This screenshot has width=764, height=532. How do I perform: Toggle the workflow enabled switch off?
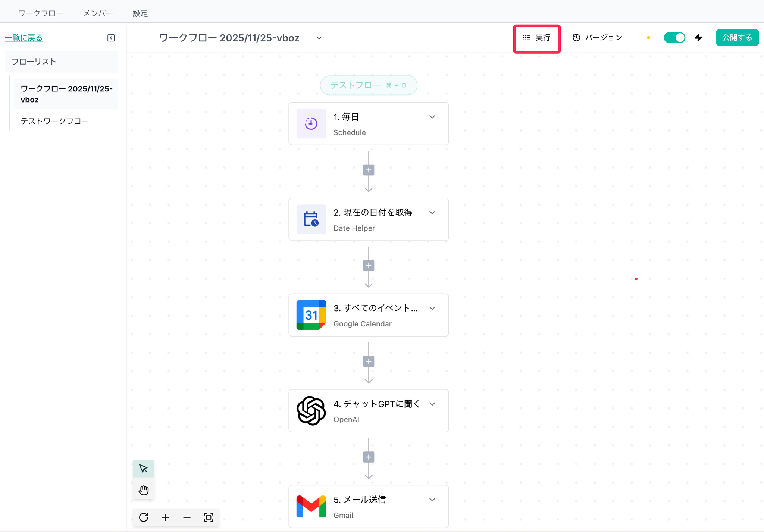[674, 38]
